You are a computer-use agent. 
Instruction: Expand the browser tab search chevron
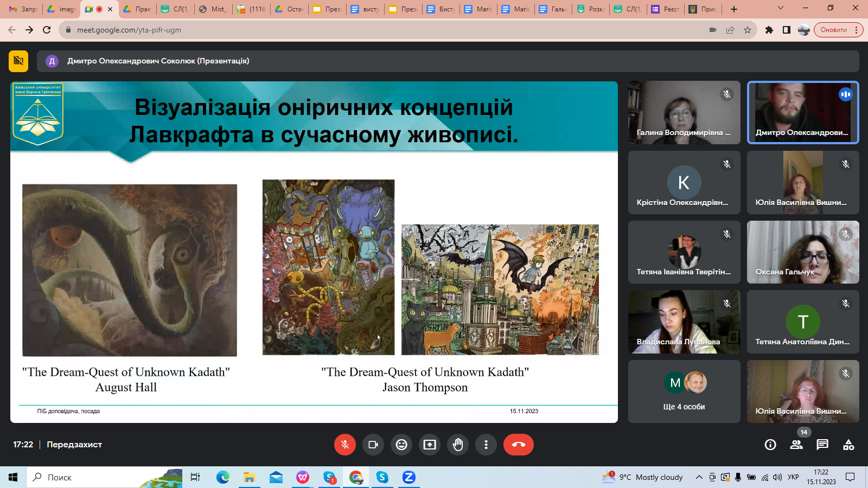(780, 8)
